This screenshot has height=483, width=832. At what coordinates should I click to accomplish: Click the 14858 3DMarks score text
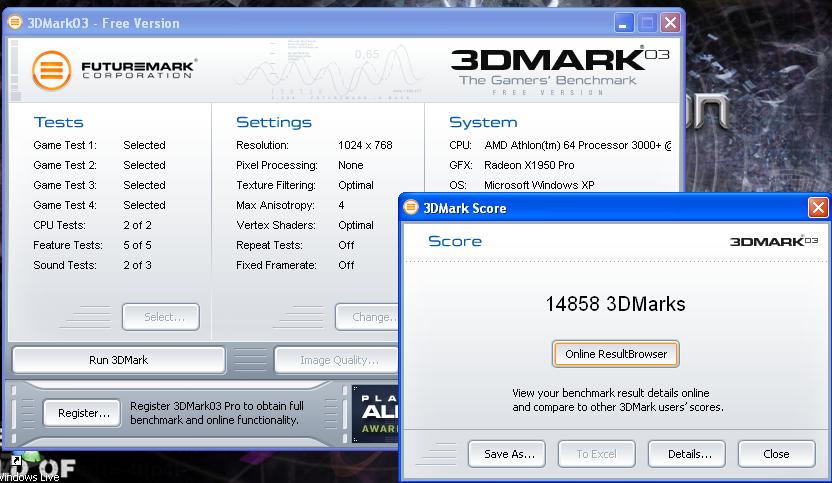point(616,304)
